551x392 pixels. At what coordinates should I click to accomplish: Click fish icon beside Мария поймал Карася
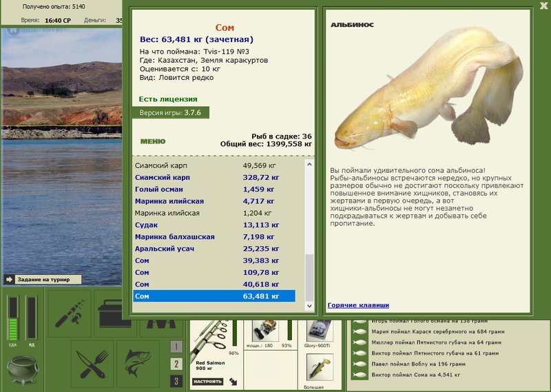(x=360, y=331)
